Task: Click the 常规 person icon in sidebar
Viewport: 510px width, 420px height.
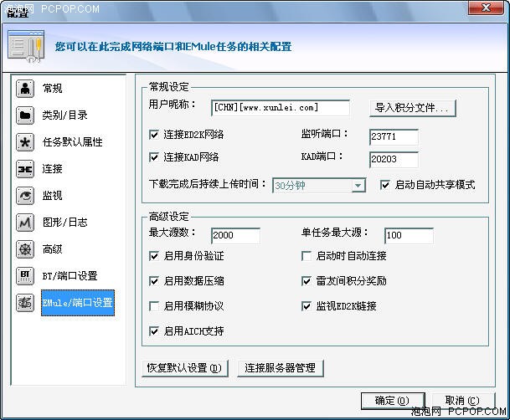Action: [25, 89]
